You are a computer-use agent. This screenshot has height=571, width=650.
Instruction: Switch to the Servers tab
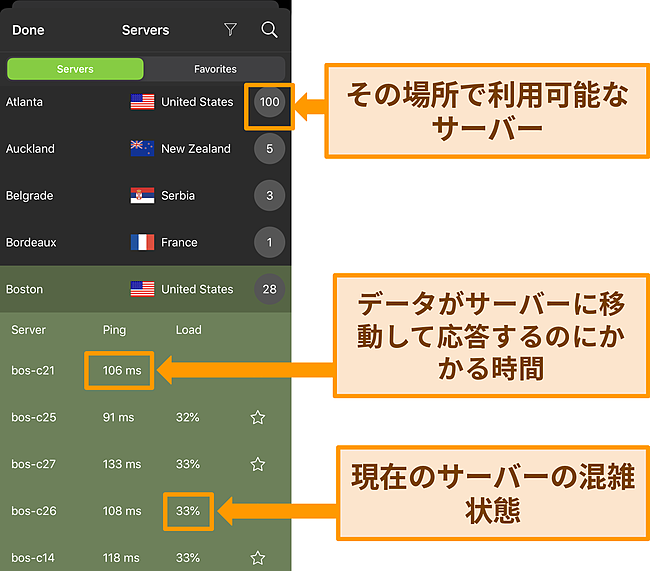tap(75, 69)
